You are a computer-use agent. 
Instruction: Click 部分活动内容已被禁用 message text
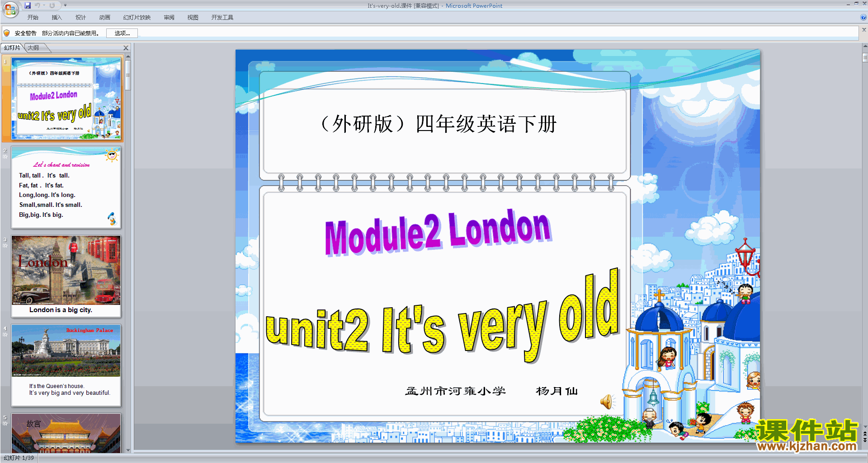pos(70,33)
